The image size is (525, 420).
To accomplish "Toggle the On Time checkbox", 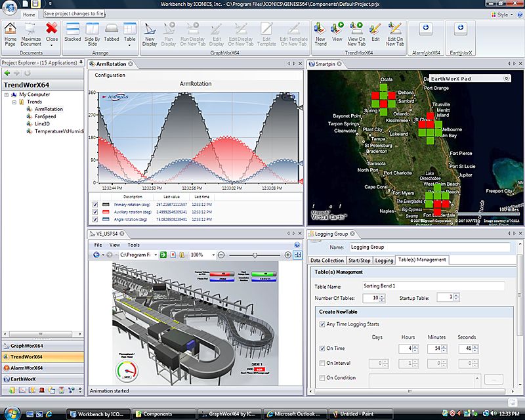I will [x=322, y=348].
